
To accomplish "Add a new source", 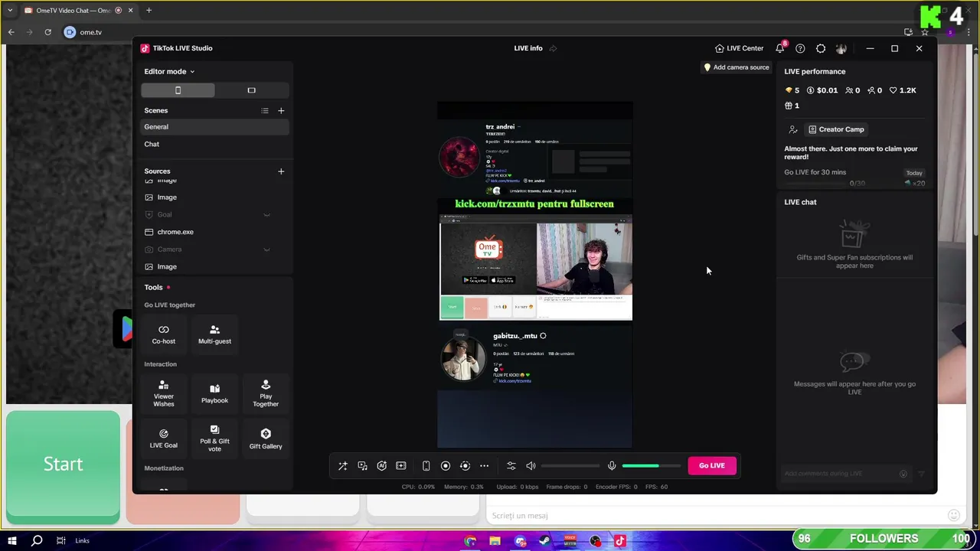I will (x=281, y=171).
